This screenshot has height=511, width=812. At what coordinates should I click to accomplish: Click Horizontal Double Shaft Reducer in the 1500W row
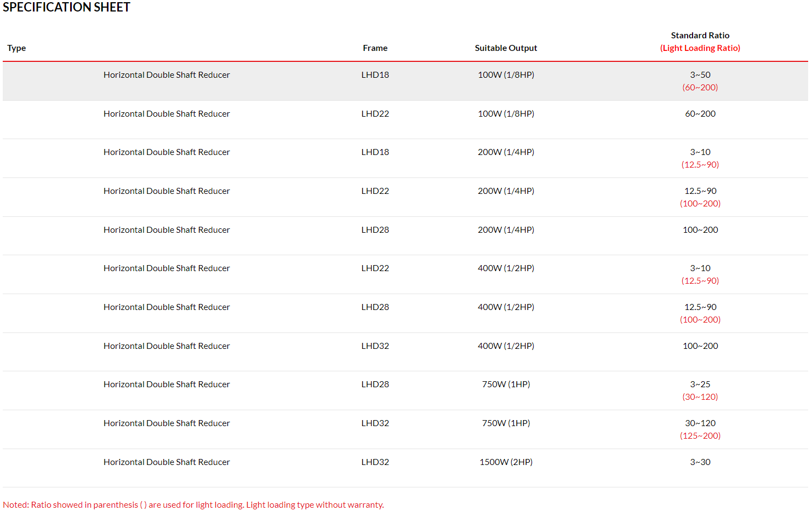click(x=167, y=462)
